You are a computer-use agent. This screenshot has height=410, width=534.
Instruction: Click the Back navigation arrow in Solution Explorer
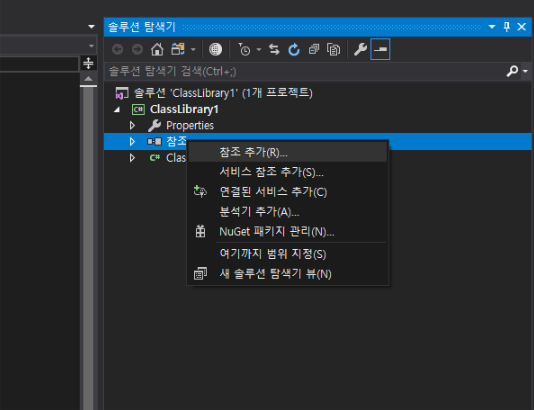(x=117, y=50)
